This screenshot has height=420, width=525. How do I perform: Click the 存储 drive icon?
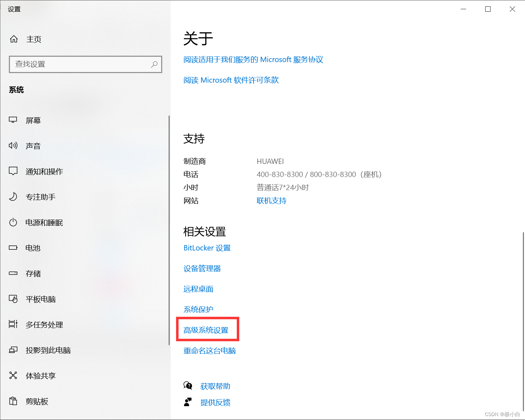tap(13, 273)
